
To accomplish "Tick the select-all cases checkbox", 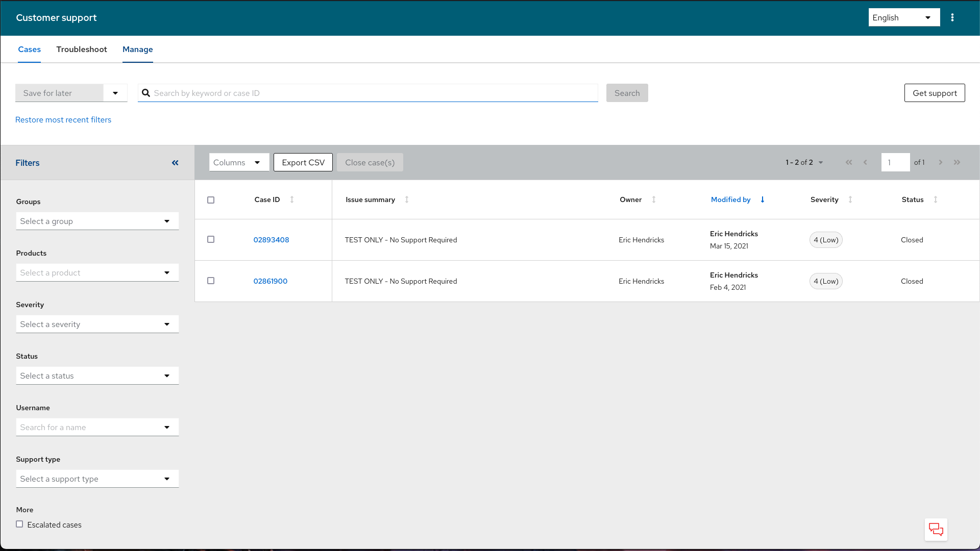I will click(x=211, y=200).
